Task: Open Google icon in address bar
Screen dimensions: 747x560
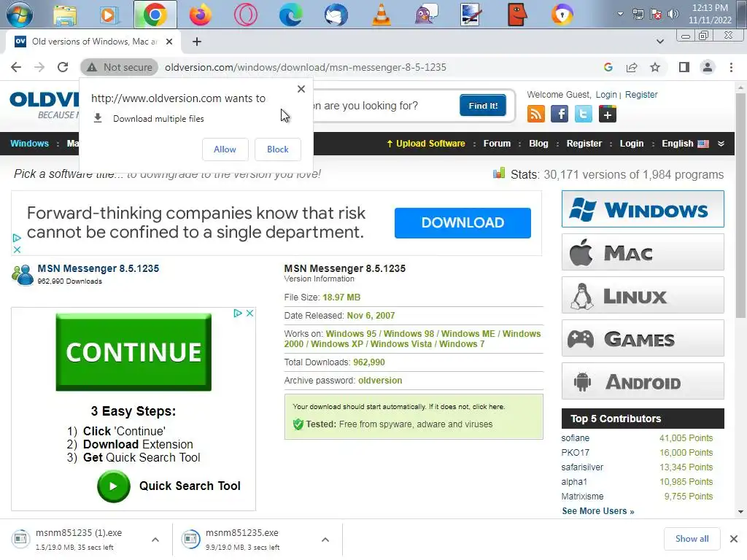Action: 608,67
